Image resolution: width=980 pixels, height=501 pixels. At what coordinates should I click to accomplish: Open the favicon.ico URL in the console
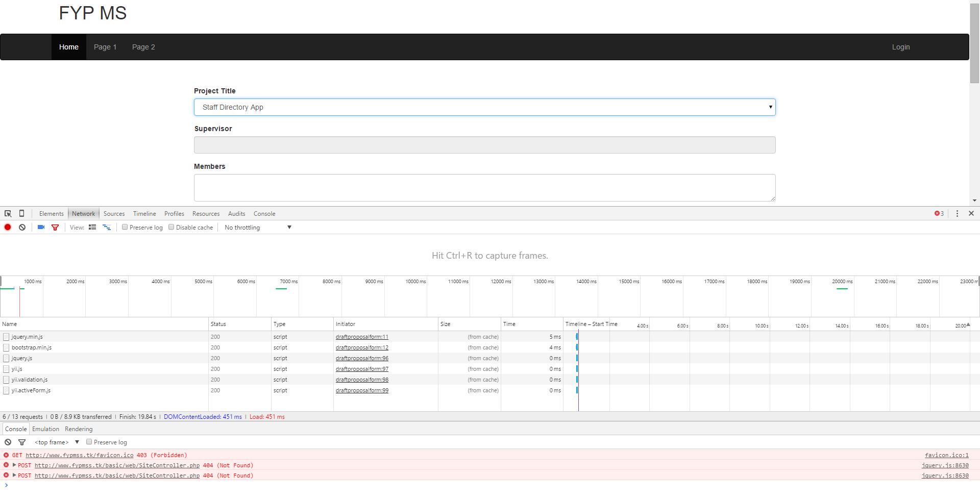click(x=80, y=455)
